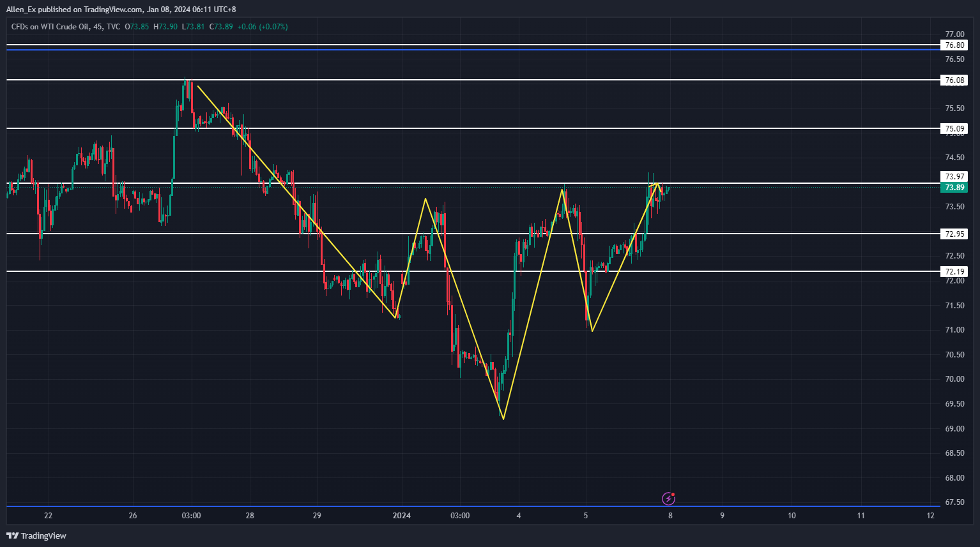980x547 pixels.
Task: Select the 72.95 price level label
Action: (954, 234)
